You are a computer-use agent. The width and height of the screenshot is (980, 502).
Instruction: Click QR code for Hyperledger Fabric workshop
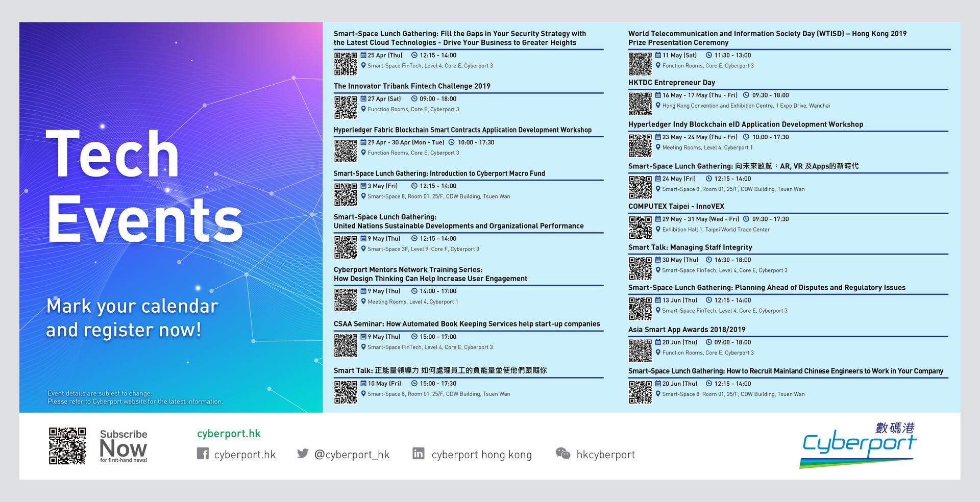tap(346, 151)
